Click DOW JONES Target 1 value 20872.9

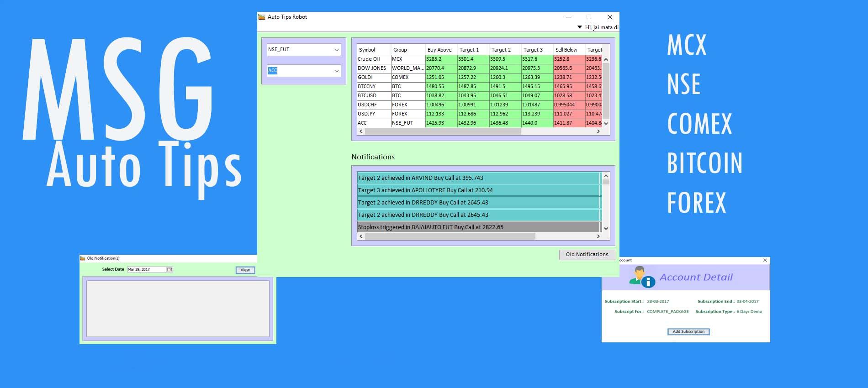tap(473, 68)
